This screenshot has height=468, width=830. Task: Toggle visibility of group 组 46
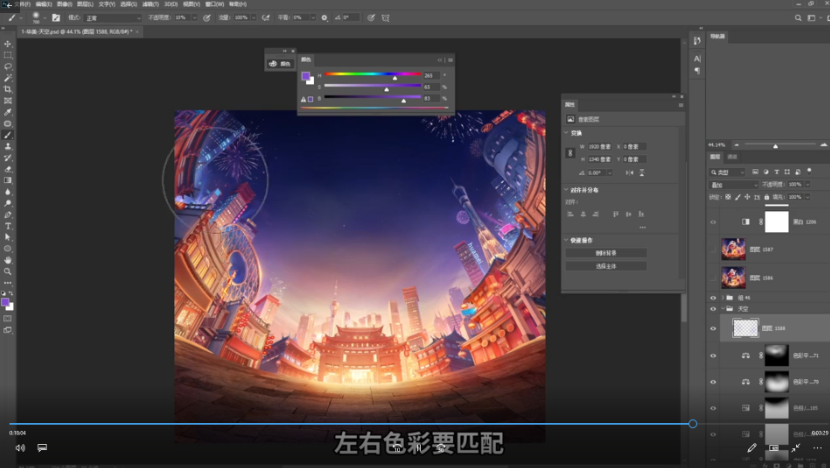[713, 298]
